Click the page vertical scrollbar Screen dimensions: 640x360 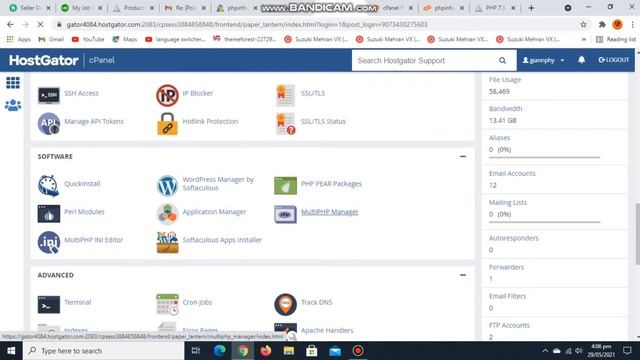tap(638, 234)
